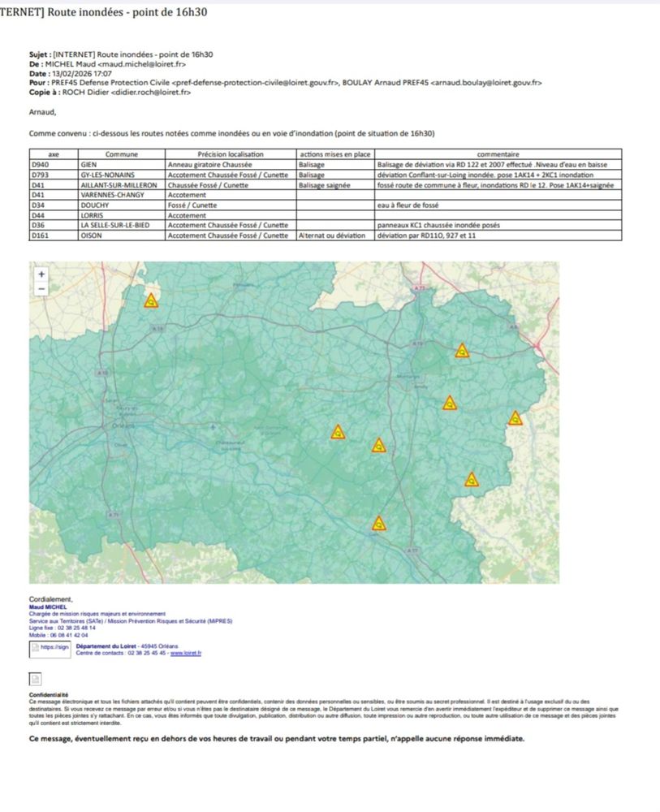
Task: Select the 'Alternat ou déviation' table cell
Action: pyautogui.click(x=335, y=235)
